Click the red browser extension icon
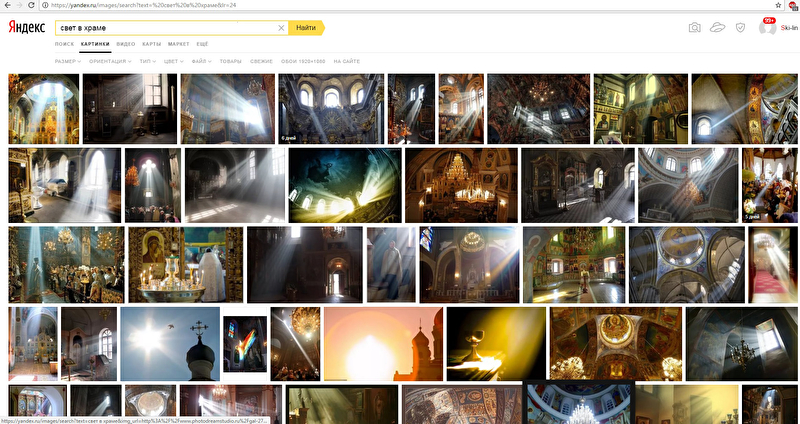Screen dimensions: 800x424 (x=792, y=5)
